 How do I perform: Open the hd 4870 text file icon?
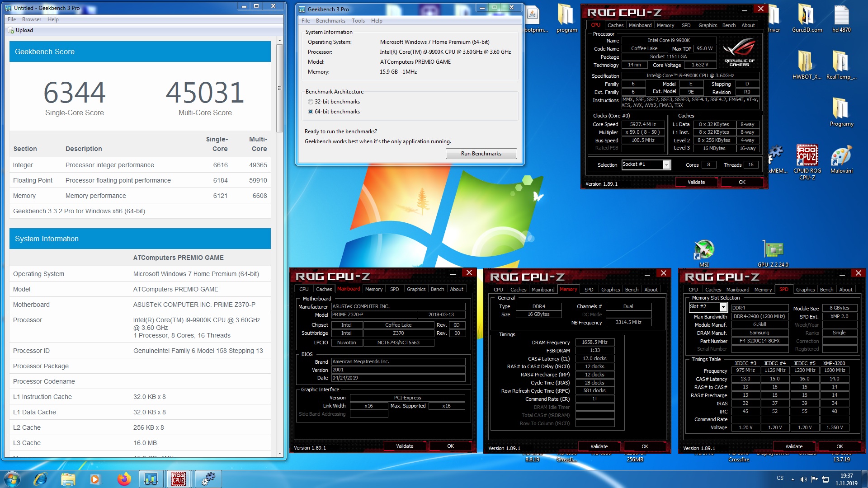pos(841,18)
